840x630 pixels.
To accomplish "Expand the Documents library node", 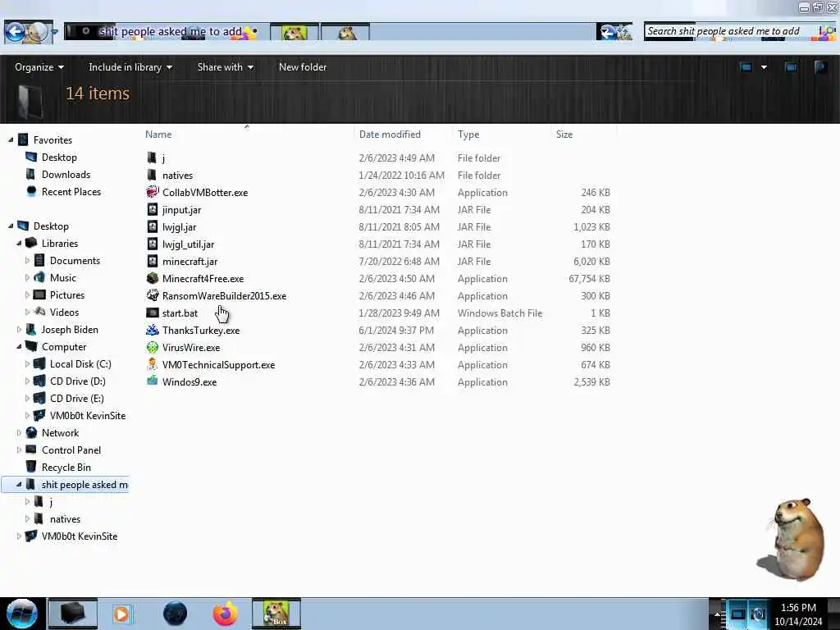I will (27, 260).
